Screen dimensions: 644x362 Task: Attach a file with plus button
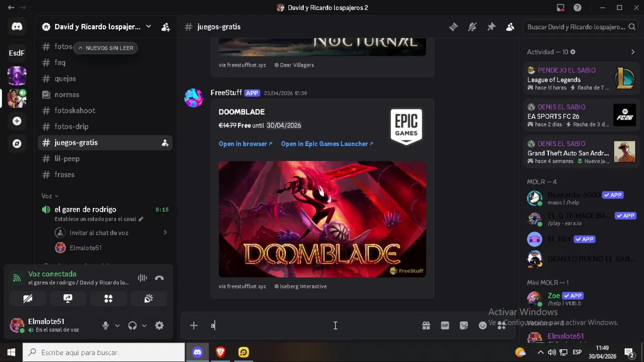click(194, 325)
